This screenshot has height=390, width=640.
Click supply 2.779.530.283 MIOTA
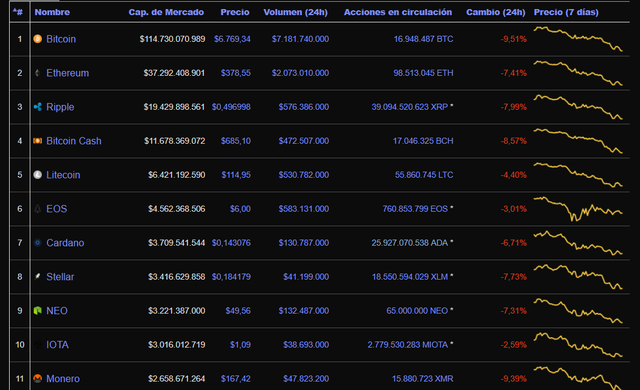point(408,345)
